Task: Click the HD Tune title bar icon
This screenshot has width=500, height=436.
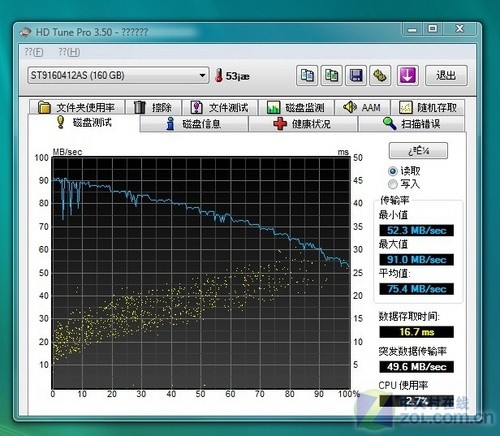Action: pos(25,32)
